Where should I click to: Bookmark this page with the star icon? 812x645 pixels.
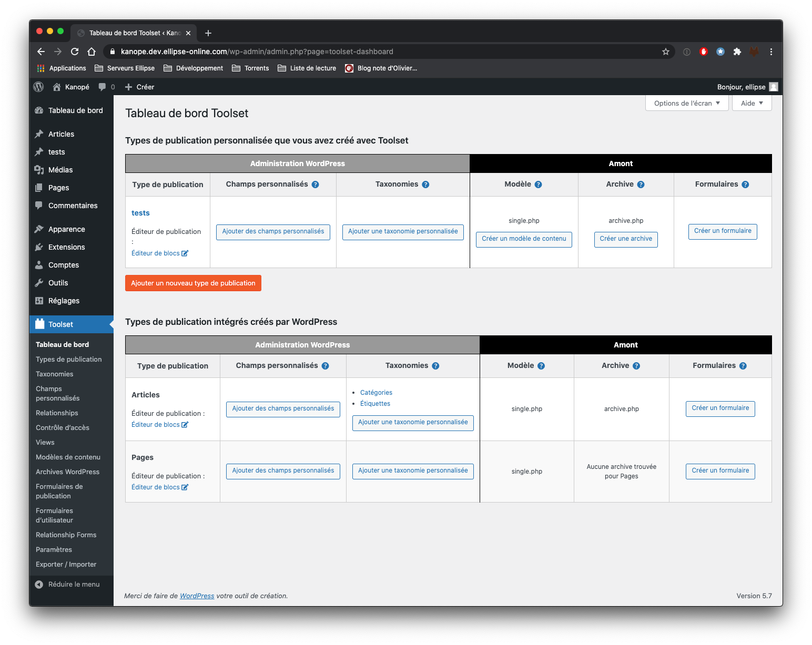pyautogui.click(x=666, y=52)
